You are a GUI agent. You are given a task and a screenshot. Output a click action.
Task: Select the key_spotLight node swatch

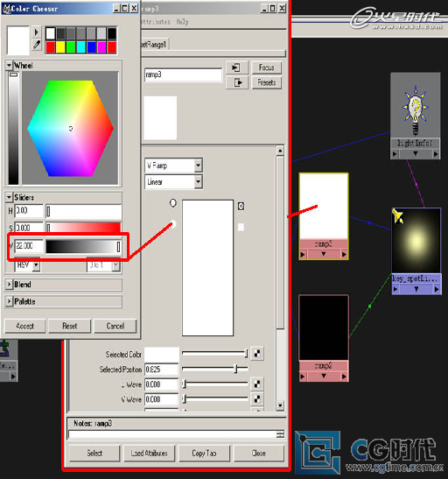(x=416, y=241)
